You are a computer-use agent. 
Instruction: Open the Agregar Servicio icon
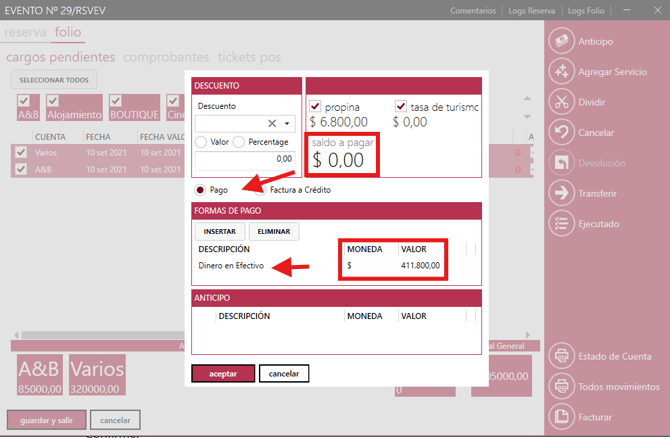pyautogui.click(x=561, y=71)
